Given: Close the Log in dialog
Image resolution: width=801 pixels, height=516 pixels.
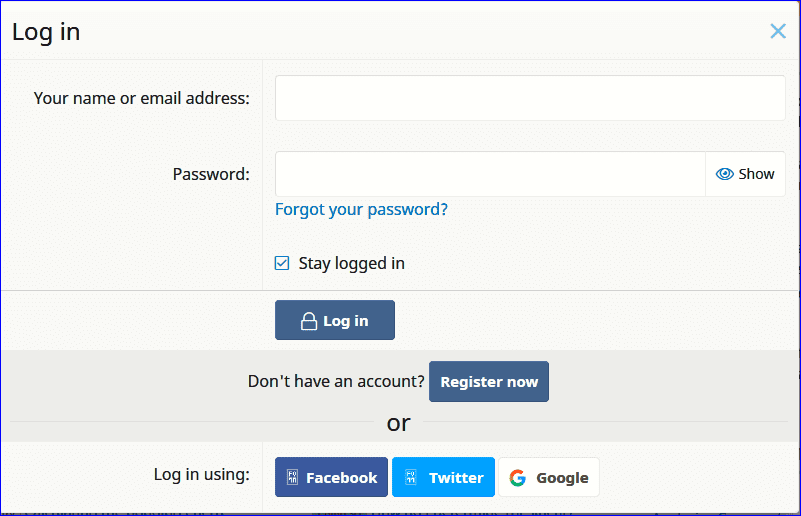Looking at the screenshot, I should point(778,31).
